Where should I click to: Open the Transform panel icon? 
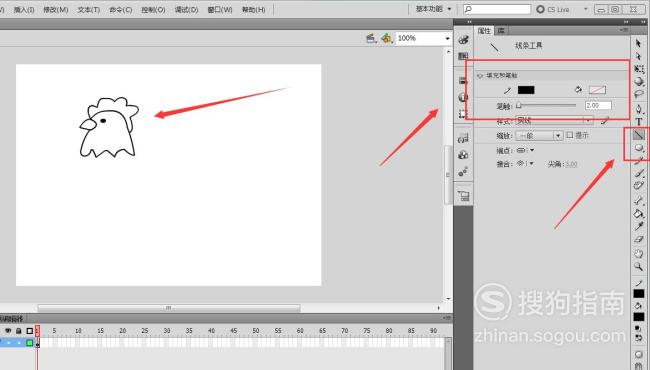463,114
